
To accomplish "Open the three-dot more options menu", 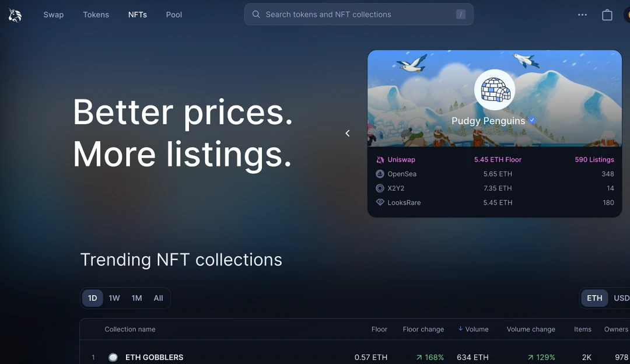I will (x=582, y=15).
